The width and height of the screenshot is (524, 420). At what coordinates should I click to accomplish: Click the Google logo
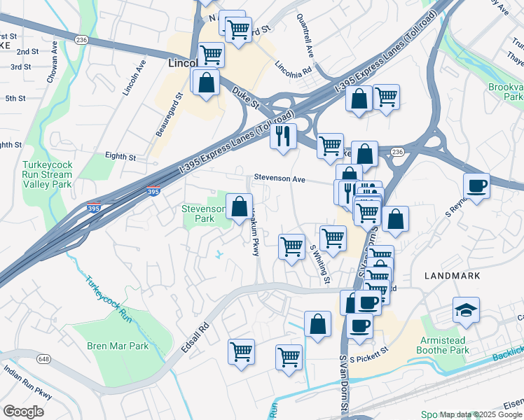[23, 411]
